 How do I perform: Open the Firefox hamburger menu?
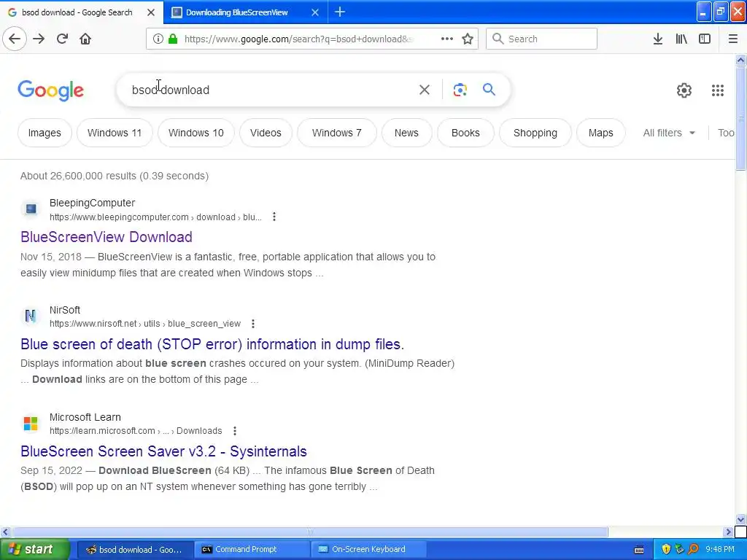(732, 39)
